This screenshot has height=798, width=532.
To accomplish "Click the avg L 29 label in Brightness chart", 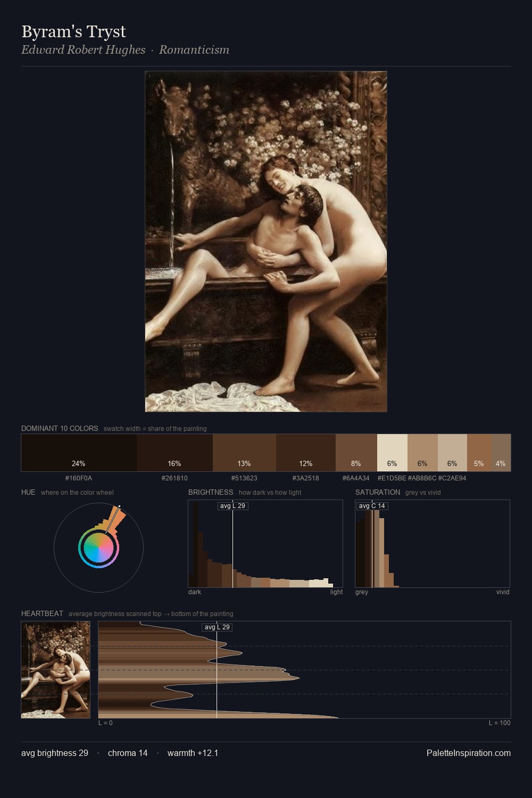I will 233,506.
